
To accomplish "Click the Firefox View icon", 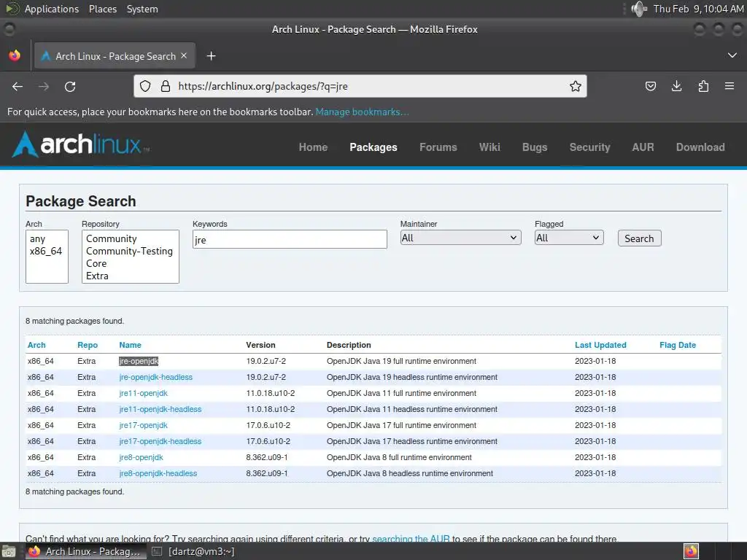I will click(x=15, y=55).
